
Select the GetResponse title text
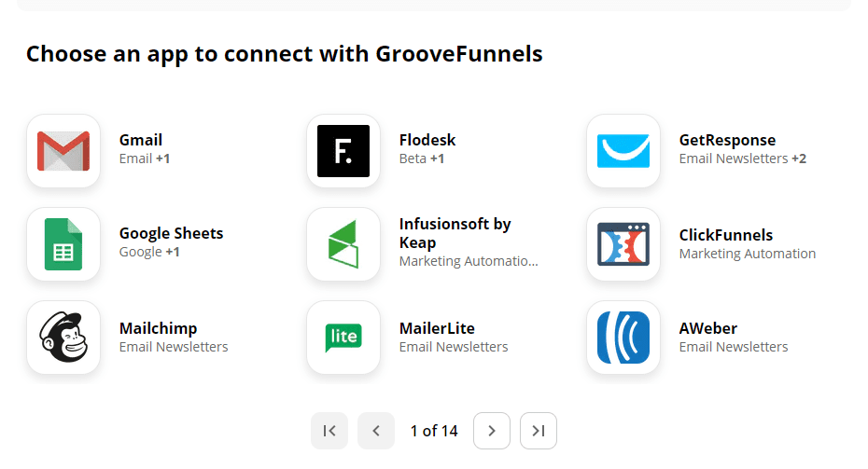pos(727,141)
